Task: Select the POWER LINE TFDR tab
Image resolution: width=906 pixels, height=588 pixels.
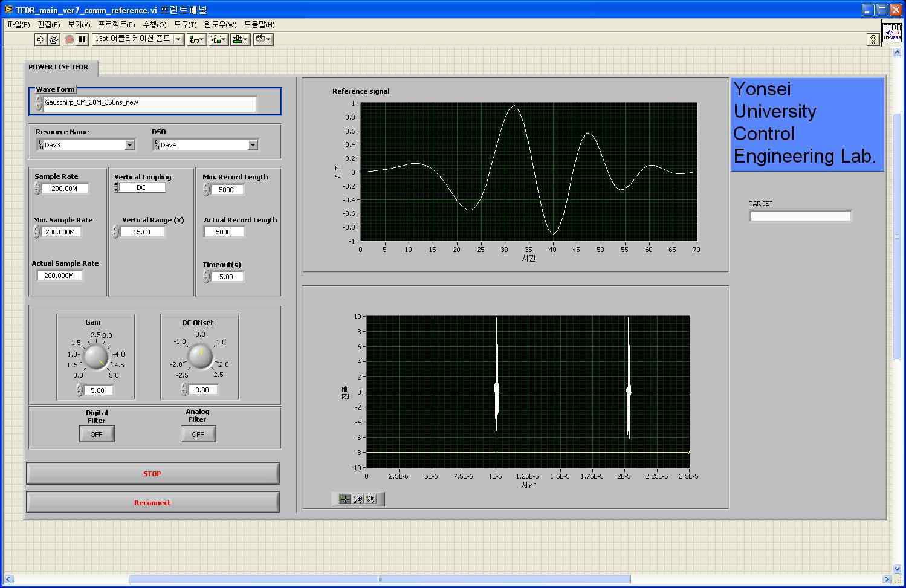Action: click(x=59, y=67)
